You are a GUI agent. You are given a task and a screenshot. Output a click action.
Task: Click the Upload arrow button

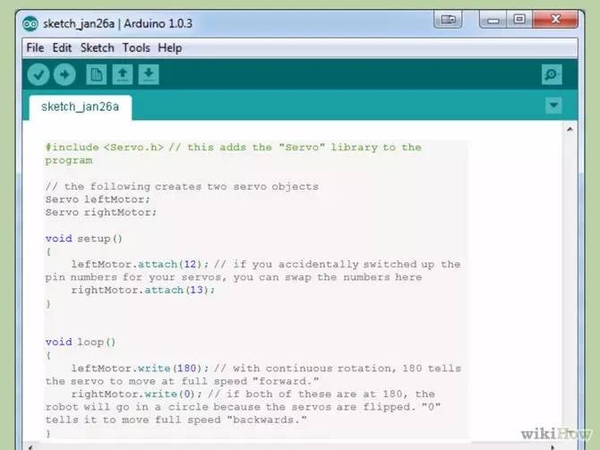(x=65, y=74)
